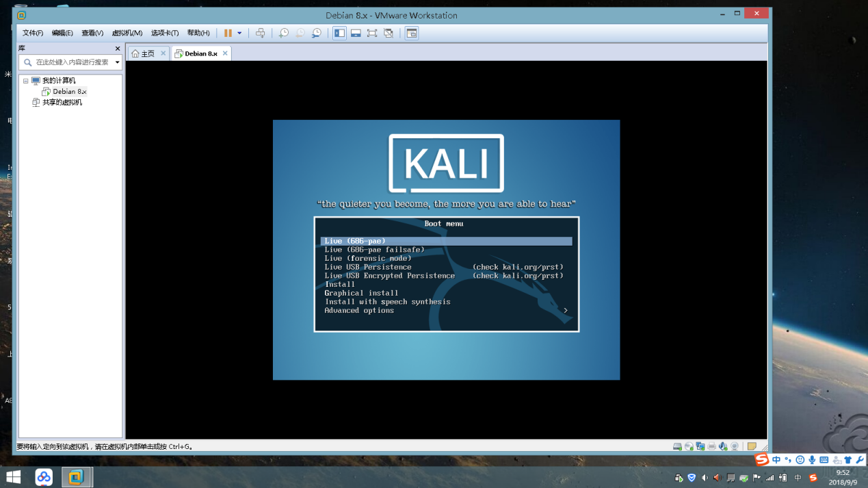Enter full screen mode from the toolbar
This screenshot has width=868, height=488.
pos(372,33)
